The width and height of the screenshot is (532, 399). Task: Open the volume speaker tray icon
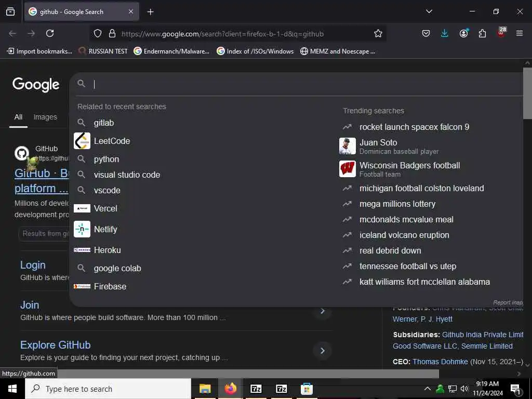pos(464,389)
